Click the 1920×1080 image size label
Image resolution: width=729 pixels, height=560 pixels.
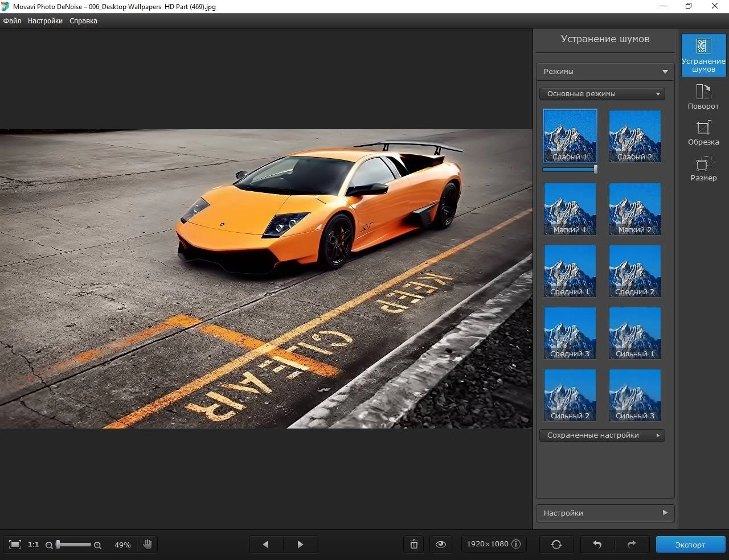point(488,544)
